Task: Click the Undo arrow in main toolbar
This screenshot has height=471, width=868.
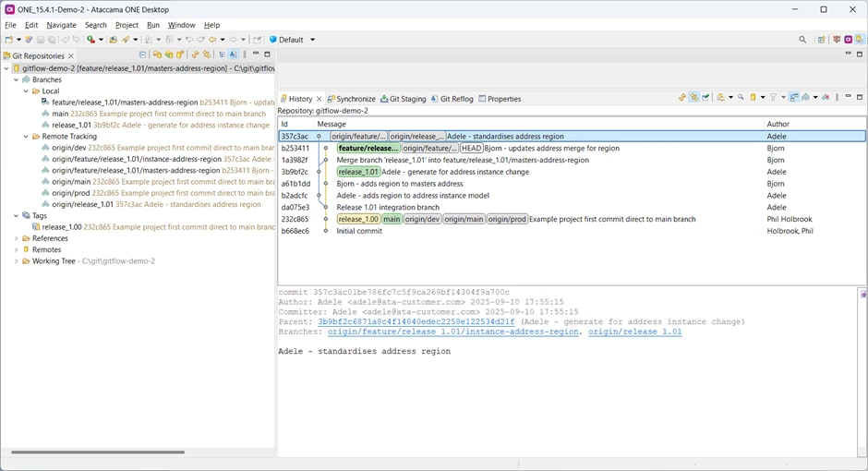Action: tap(66, 40)
